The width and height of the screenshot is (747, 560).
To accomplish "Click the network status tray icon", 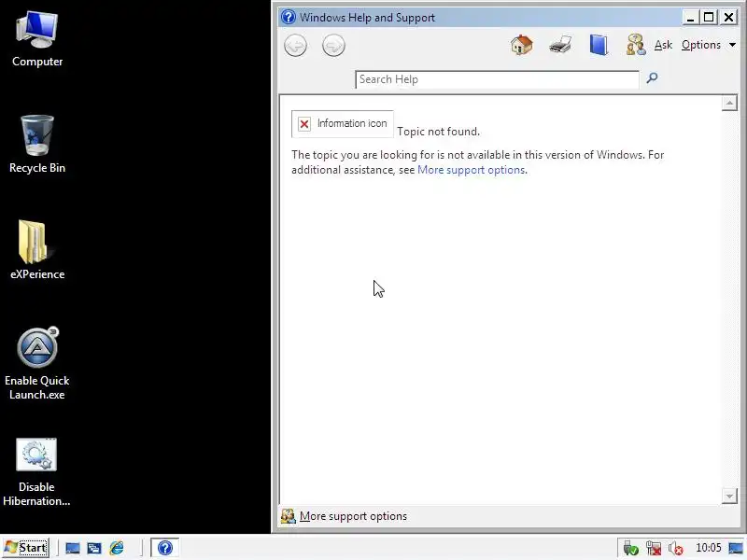I will tap(654, 548).
